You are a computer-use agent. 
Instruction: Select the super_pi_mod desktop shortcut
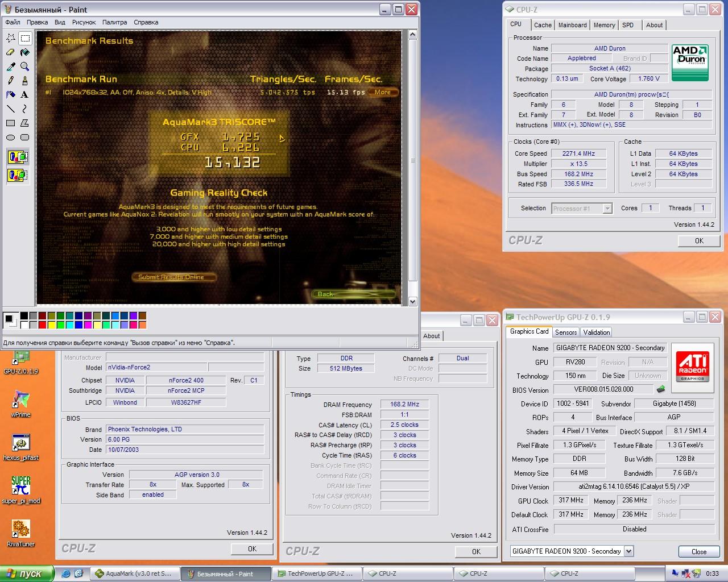click(20, 490)
